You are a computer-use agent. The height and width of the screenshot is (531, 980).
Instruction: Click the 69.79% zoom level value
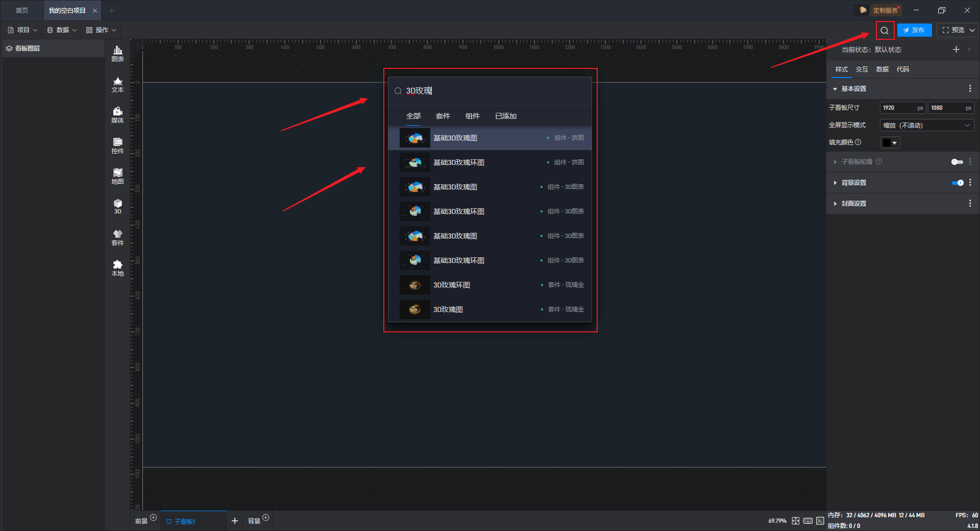(x=777, y=521)
